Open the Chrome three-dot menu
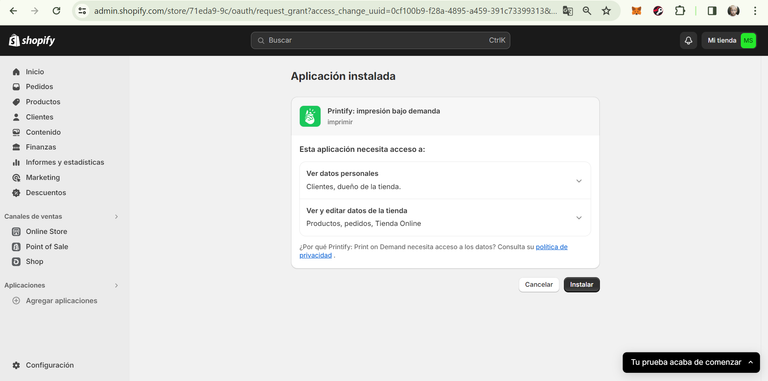768x381 pixels. (x=755, y=11)
